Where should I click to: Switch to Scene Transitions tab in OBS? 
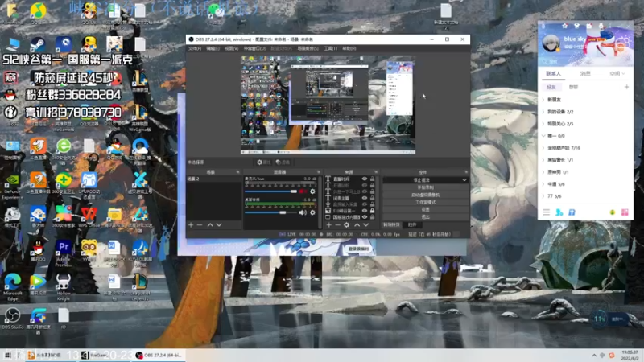click(x=391, y=225)
